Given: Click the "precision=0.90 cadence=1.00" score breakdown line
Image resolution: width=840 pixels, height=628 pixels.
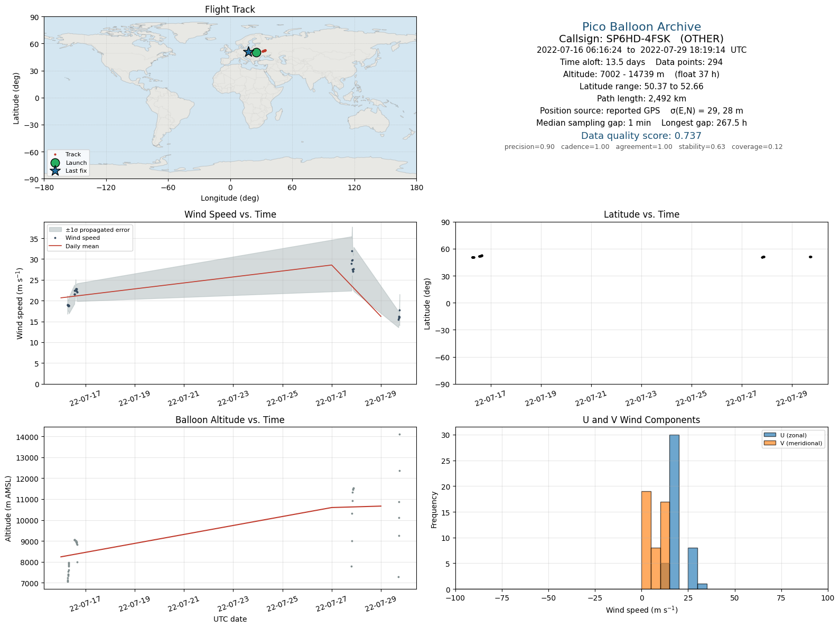Looking at the screenshot, I should [x=643, y=147].
